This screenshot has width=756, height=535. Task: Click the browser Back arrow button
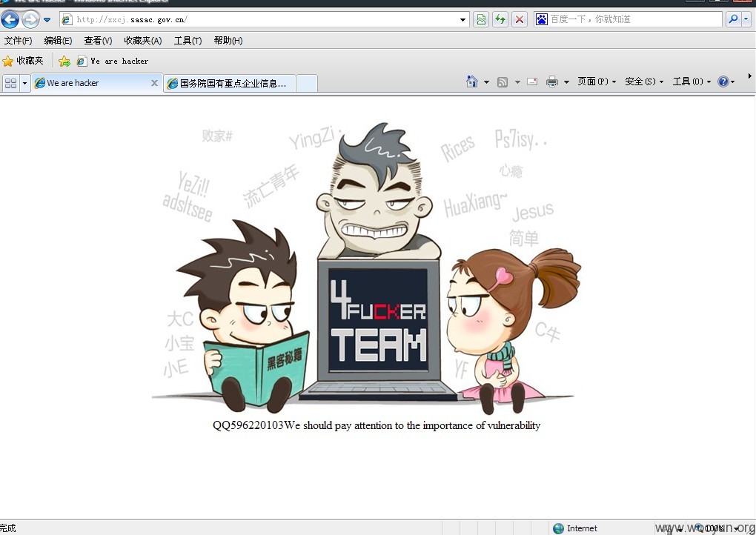click(x=10, y=20)
